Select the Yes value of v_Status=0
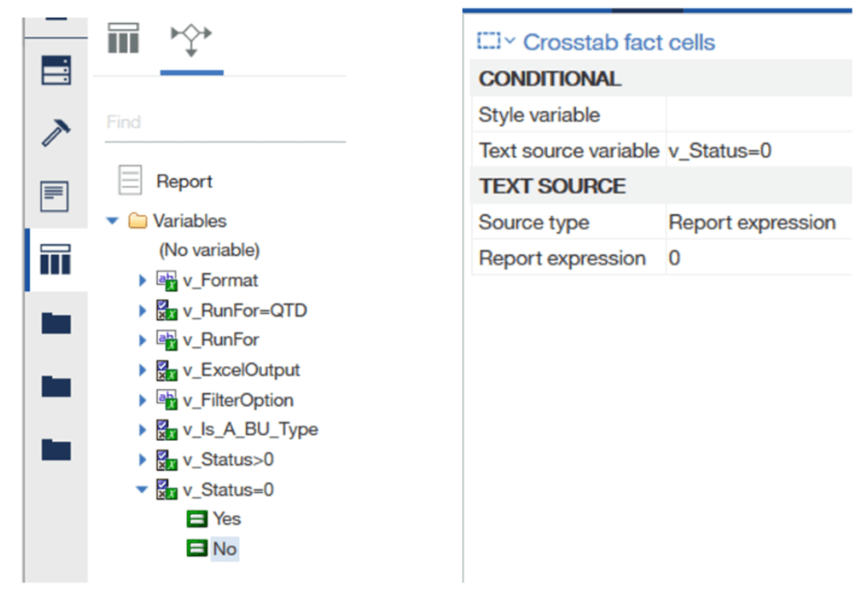 click(226, 519)
